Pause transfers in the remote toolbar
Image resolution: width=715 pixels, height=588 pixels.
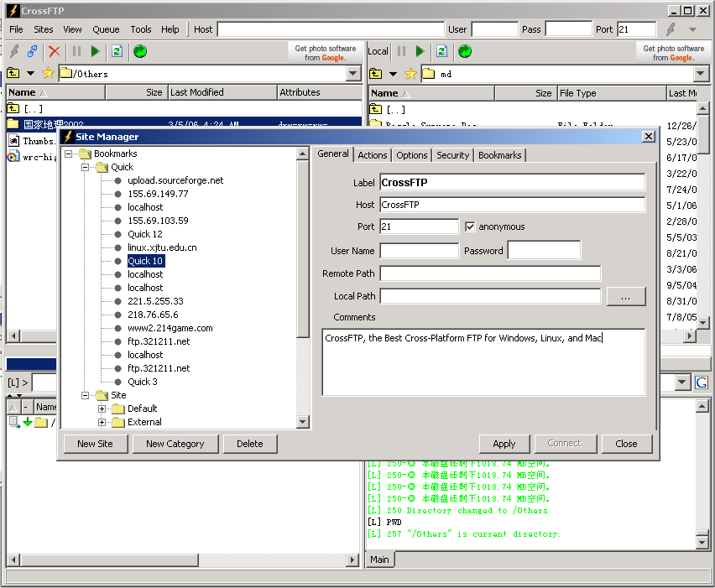point(76,51)
